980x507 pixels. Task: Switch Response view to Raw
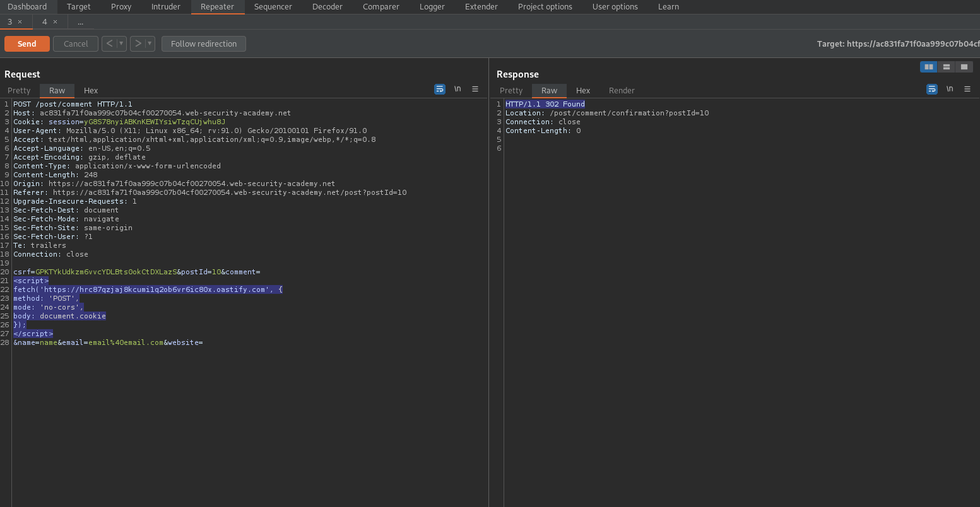pos(550,90)
